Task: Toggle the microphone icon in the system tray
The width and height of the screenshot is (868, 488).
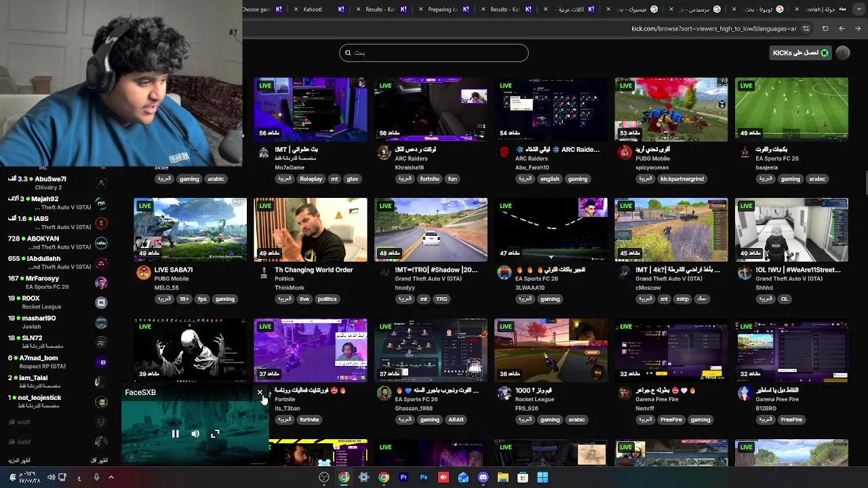Action: tap(96, 477)
